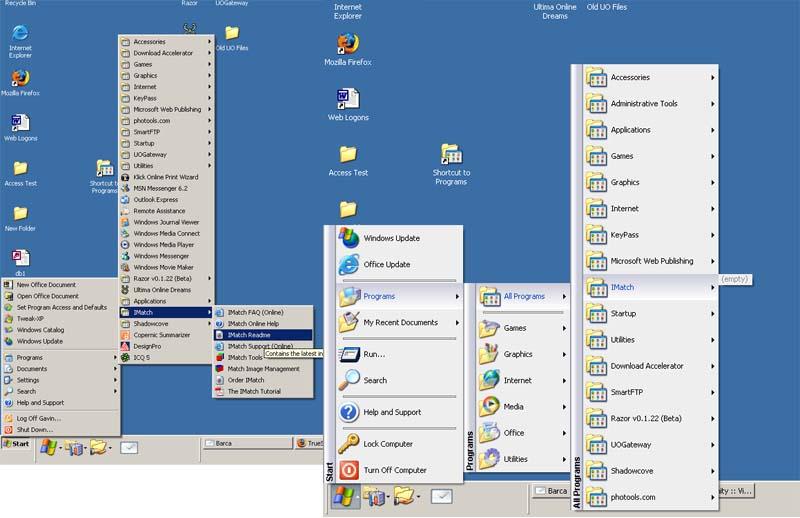Image resolution: width=800 pixels, height=518 pixels.
Task: Expand My Recent Documents arrow
Action: (457, 323)
